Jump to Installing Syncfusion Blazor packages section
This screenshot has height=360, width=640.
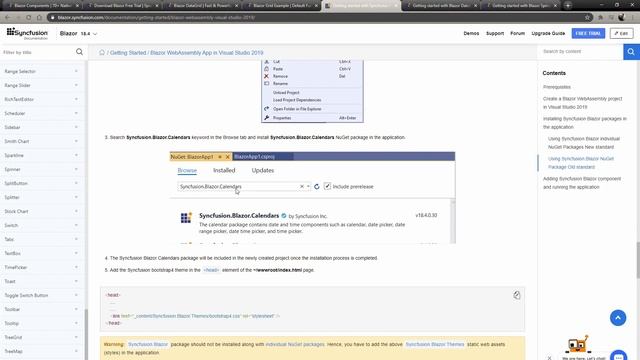(x=584, y=123)
